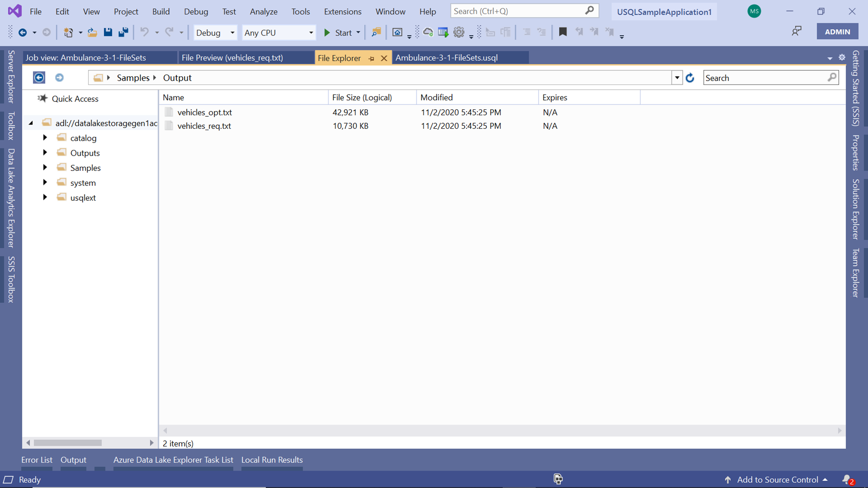
Task: Click the live share feedback icon
Action: coord(796,31)
